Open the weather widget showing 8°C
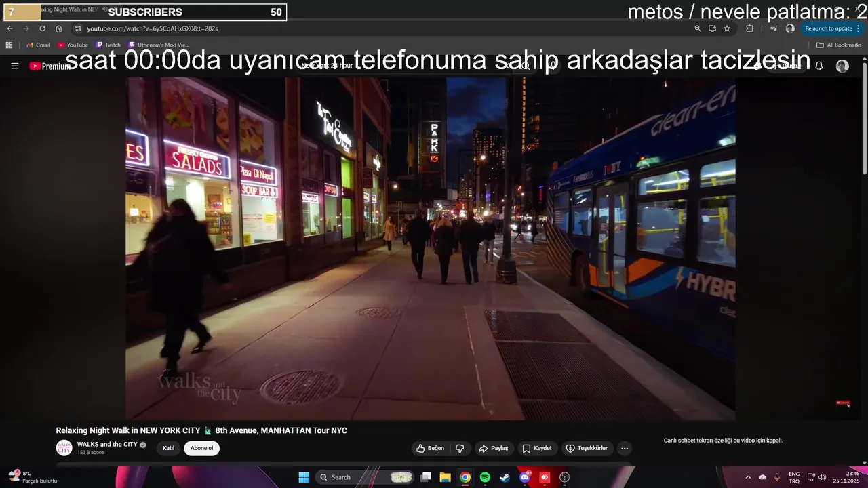This screenshot has height=488, width=868. point(33,477)
